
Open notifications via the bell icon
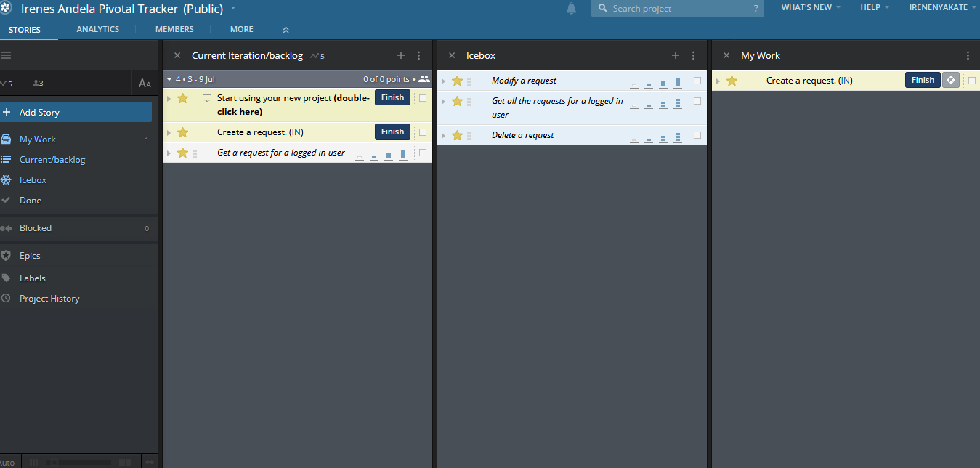[x=571, y=8]
